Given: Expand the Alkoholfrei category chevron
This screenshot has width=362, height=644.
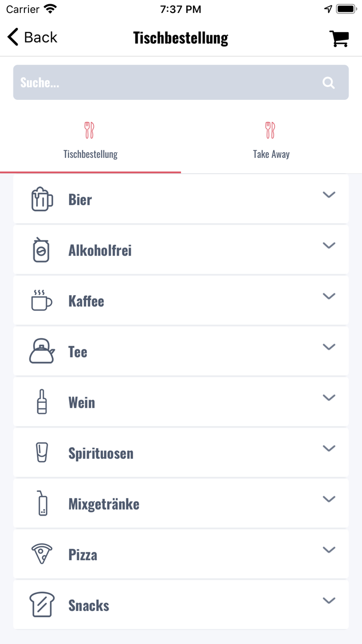Looking at the screenshot, I should point(329,245).
